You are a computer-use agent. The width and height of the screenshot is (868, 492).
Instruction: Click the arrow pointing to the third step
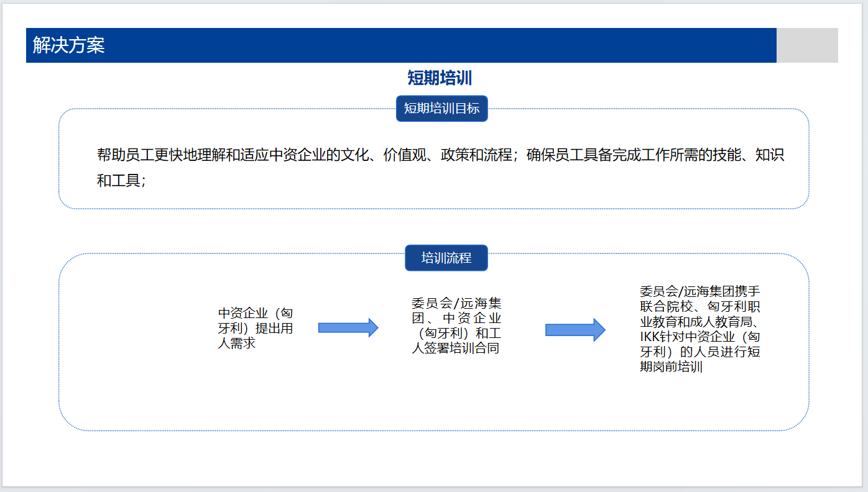[575, 330]
